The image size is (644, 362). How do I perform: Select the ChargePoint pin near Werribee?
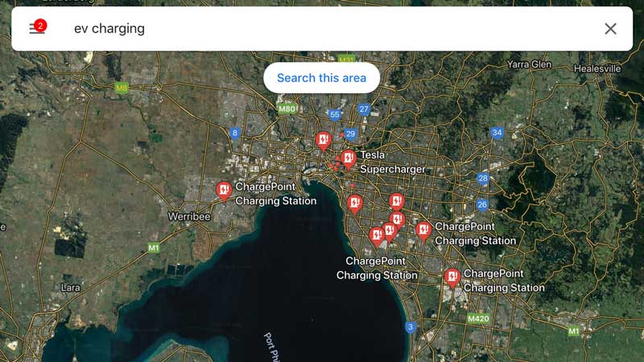[224, 191]
